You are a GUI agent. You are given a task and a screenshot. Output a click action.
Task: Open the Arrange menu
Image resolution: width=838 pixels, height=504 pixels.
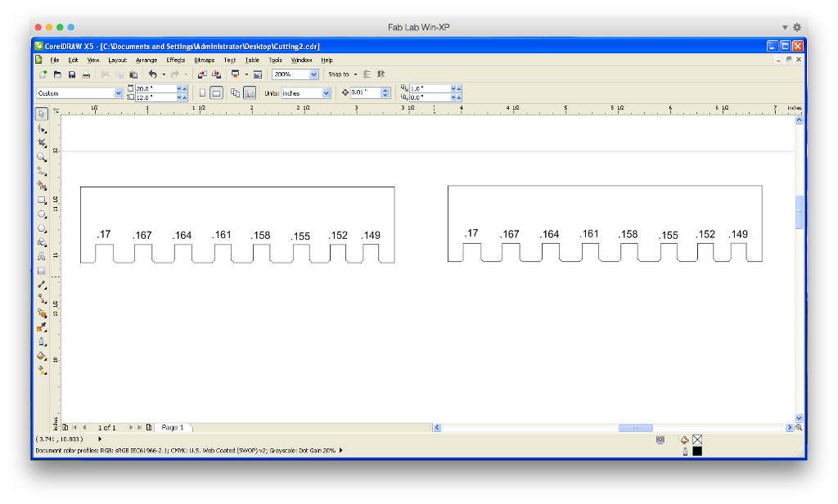(x=146, y=60)
